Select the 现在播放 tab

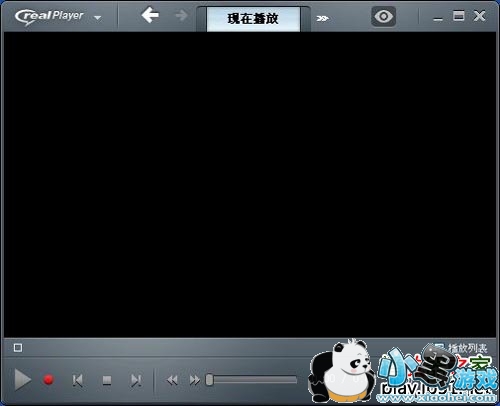pyautogui.click(x=253, y=19)
